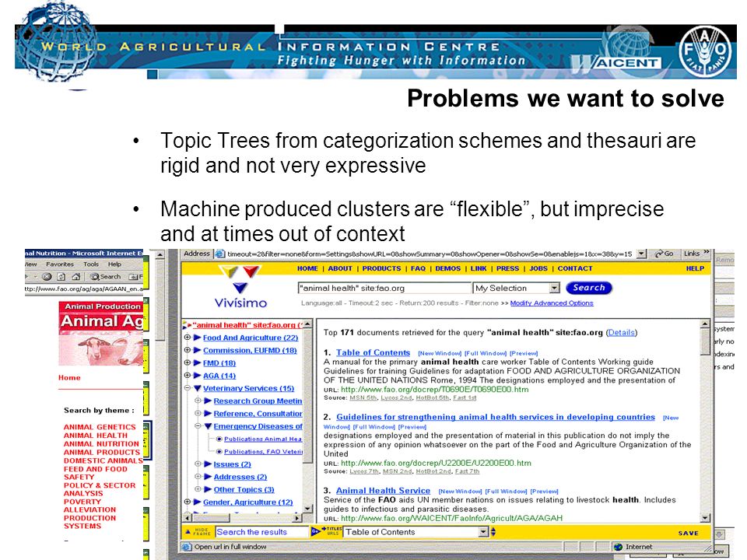Click Preview next to Table of Contents result
Image resolution: width=747 pixels, height=560 pixels.
(524, 353)
